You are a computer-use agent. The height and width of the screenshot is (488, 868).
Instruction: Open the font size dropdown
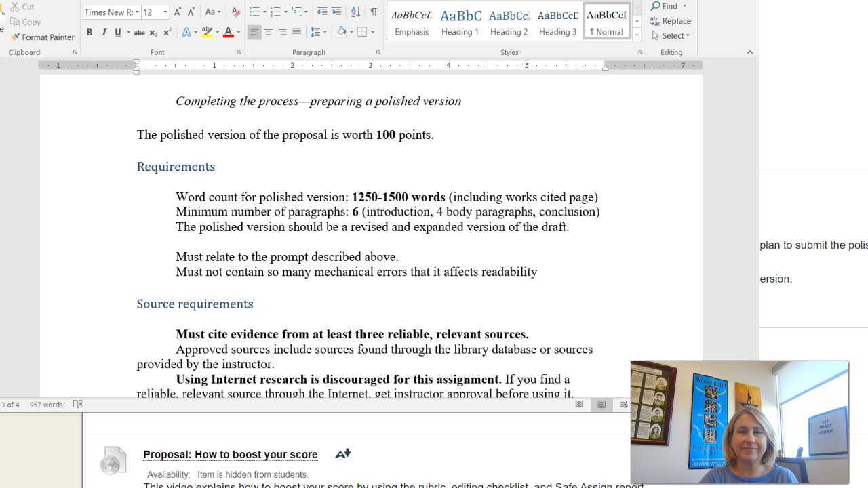(165, 12)
